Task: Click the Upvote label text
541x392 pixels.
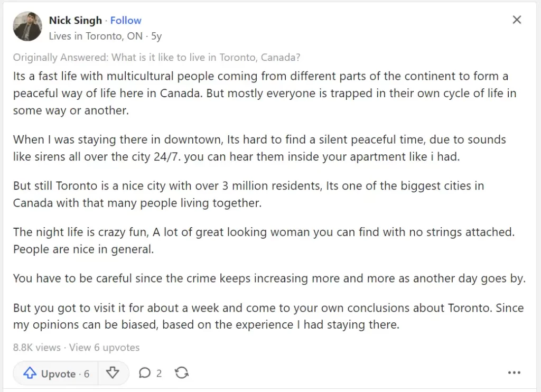Action: click(x=58, y=374)
